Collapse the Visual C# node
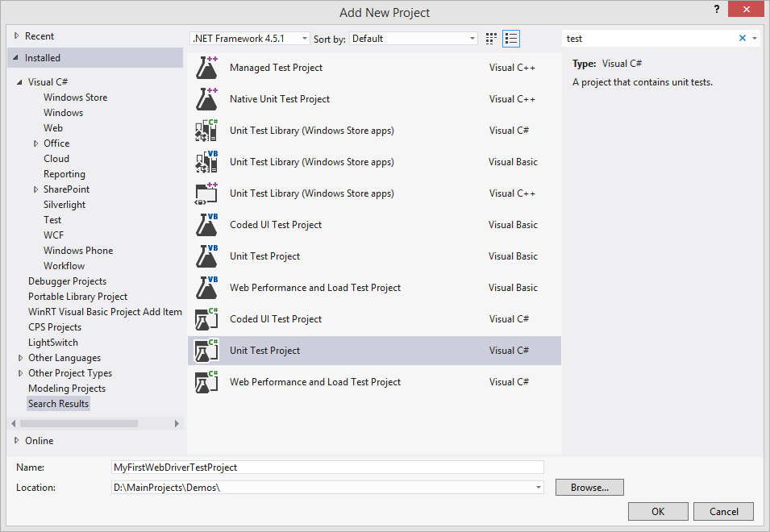Screen dimensions: 770x532 click(x=19, y=82)
